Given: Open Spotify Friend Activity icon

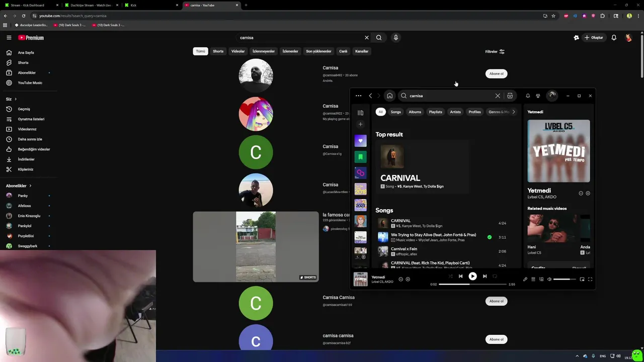Looking at the screenshot, I should (x=538, y=96).
